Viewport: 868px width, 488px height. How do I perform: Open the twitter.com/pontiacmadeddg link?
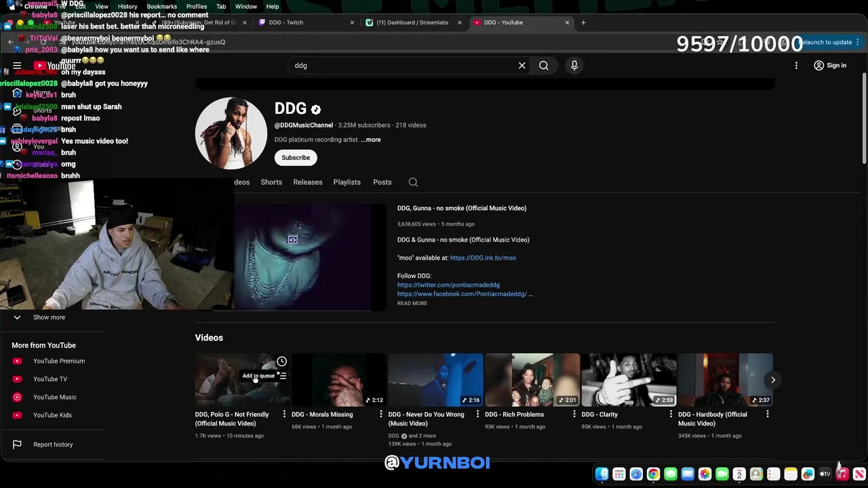pyautogui.click(x=448, y=285)
